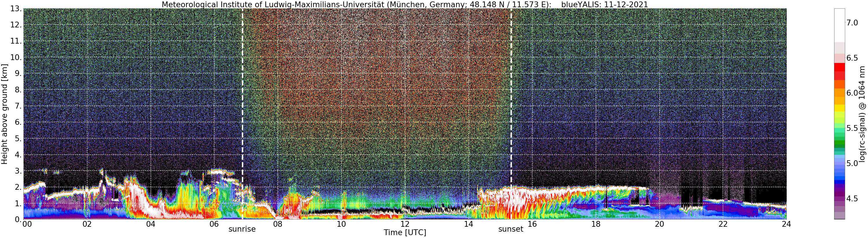Click the colorbar tick label 6.0
Screen dimensions: 868x238
pos(852,93)
